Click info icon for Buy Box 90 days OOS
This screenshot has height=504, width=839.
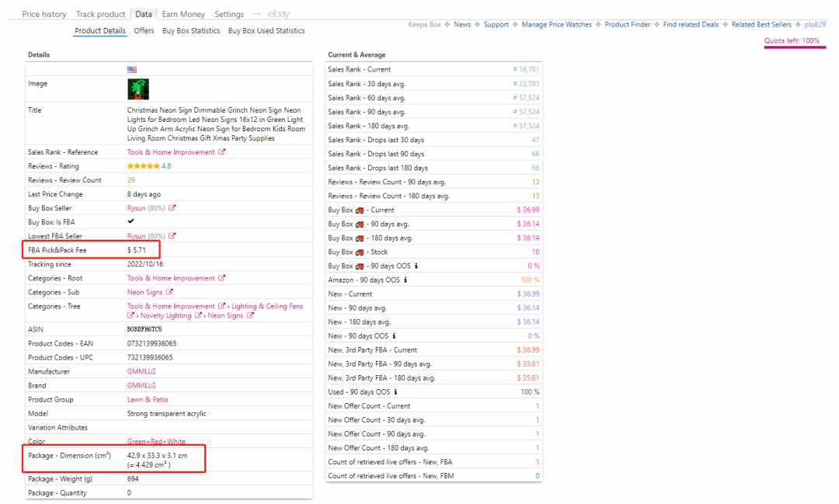coord(416,266)
